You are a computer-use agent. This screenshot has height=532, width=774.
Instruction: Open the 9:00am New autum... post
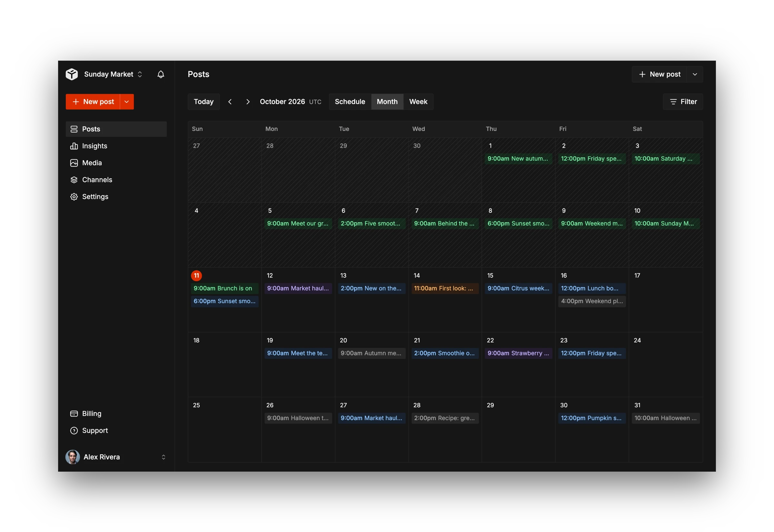[518, 159]
